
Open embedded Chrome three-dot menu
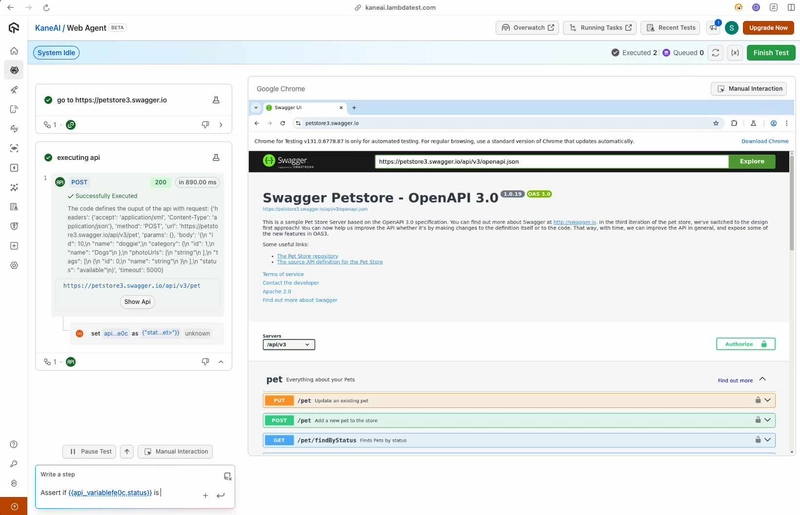coord(786,123)
